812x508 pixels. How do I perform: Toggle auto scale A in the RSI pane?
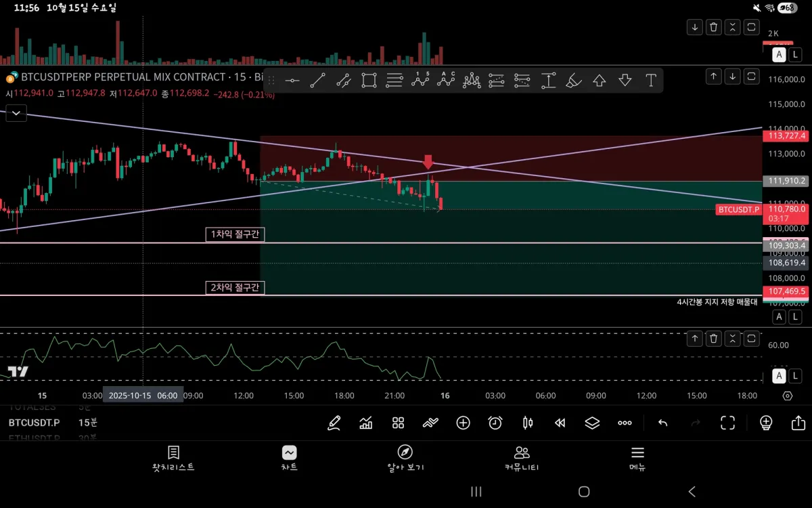(x=780, y=375)
